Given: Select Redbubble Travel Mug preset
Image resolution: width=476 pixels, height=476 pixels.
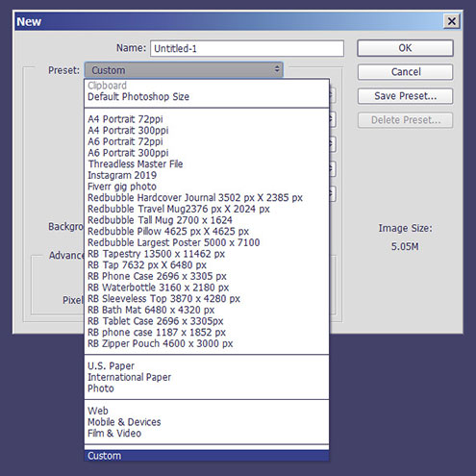Looking at the screenshot, I should (207, 209).
